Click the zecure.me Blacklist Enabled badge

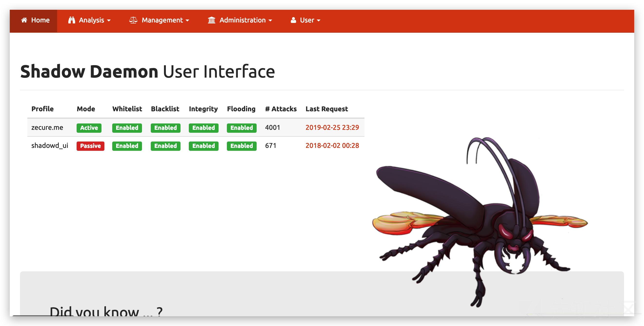pyautogui.click(x=165, y=128)
